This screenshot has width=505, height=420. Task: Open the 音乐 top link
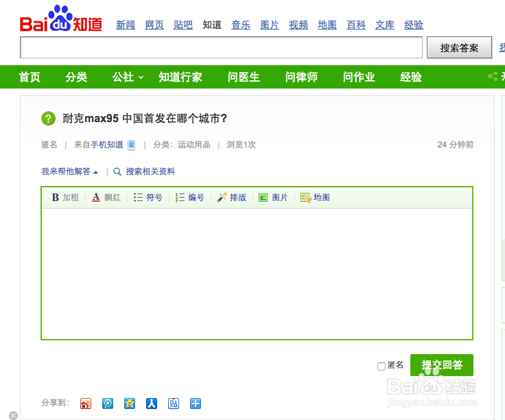pyautogui.click(x=241, y=25)
